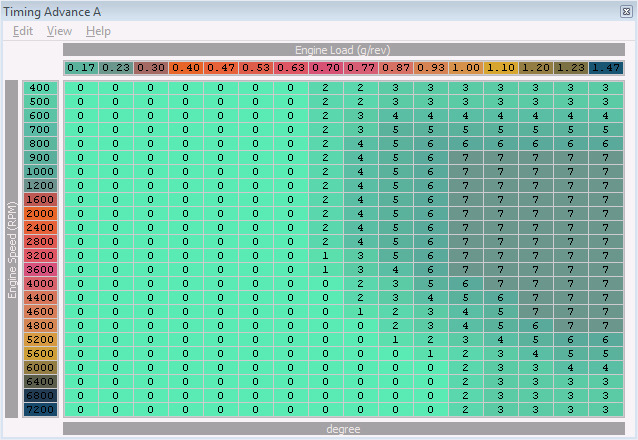638x440 pixels.
Task: Close the Timing Advance A window
Action: coord(626,11)
